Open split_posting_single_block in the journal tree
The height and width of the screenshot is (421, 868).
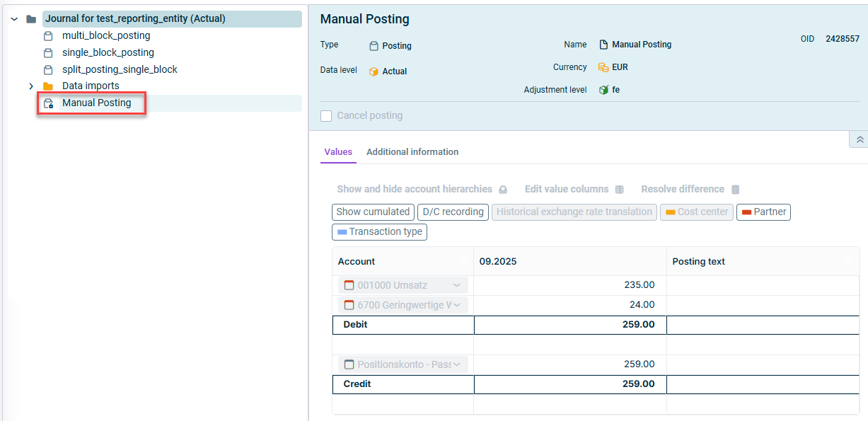pos(120,69)
